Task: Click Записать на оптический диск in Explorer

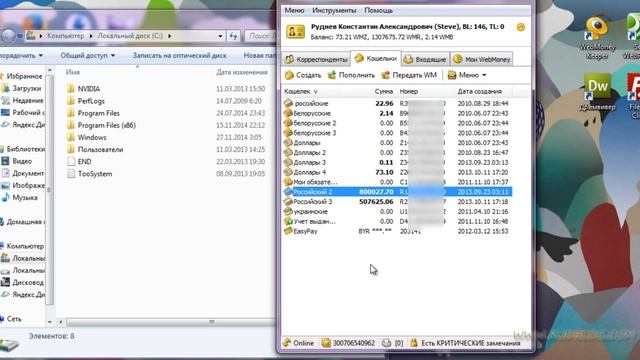Action: coord(180,55)
